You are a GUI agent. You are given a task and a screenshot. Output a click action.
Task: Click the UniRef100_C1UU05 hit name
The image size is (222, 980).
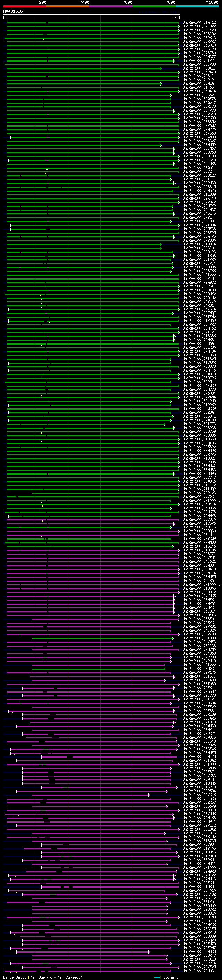(199, 588)
